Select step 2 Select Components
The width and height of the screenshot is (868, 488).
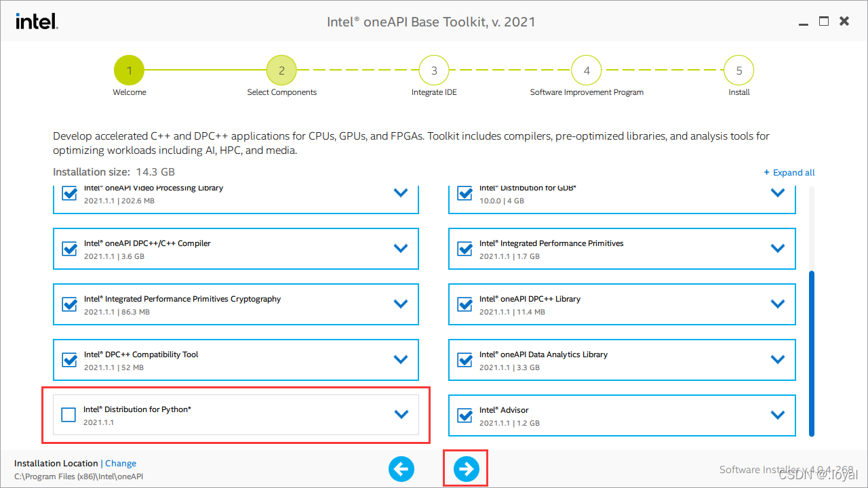(x=281, y=70)
